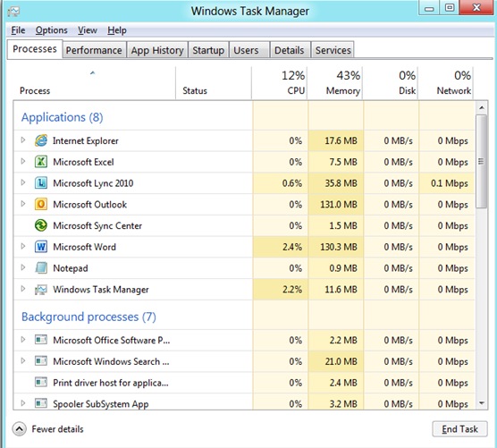Viewport: 497px width, 448px height.
Task: Click the 17.6 MB Internet Explorer memory value
Action: click(341, 140)
